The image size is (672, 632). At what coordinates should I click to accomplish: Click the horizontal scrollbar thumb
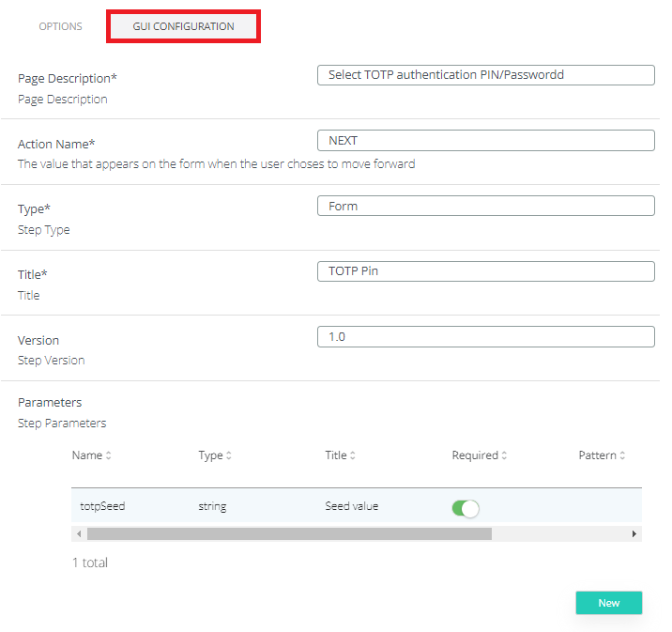(289, 533)
